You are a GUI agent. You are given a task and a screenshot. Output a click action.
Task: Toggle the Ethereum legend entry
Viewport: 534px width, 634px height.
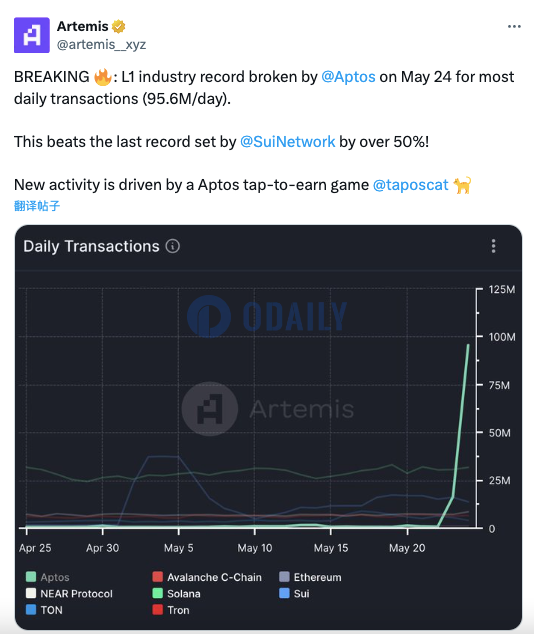coord(310,577)
